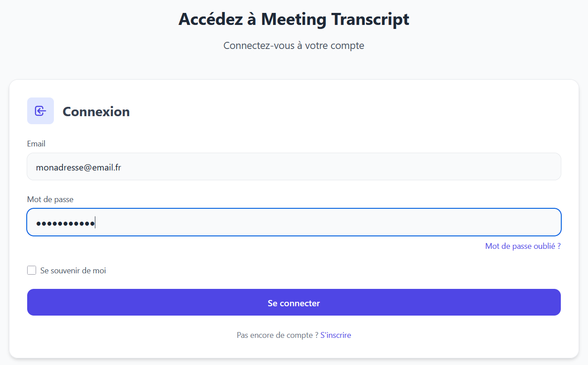Focus the Email input field
Image resolution: width=588 pixels, height=365 pixels.
294,167
